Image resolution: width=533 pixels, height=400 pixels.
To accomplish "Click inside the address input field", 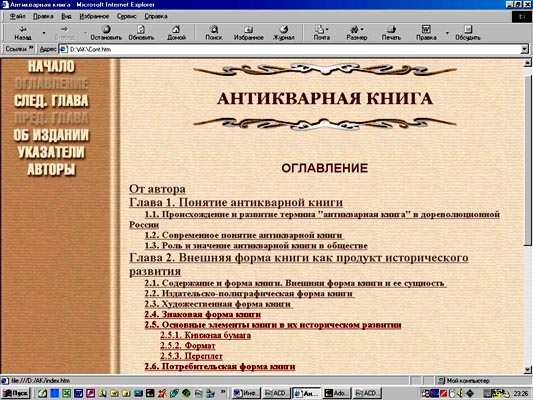I will pyautogui.click(x=290, y=49).
